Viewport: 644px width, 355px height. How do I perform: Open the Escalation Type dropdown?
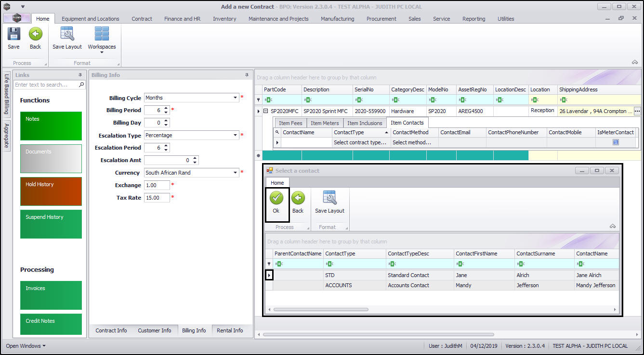(x=236, y=135)
